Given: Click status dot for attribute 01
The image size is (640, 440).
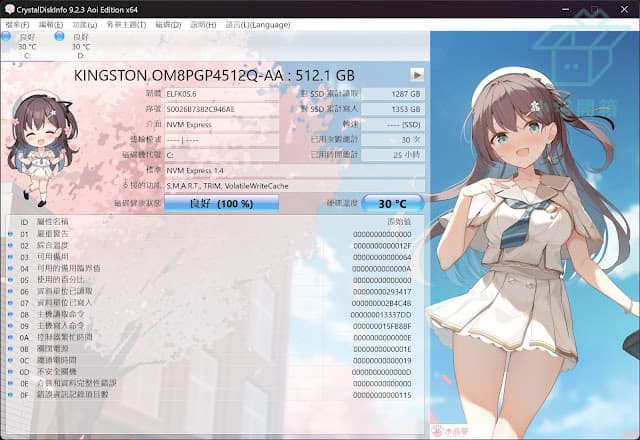Looking at the screenshot, I should (10, 234).
